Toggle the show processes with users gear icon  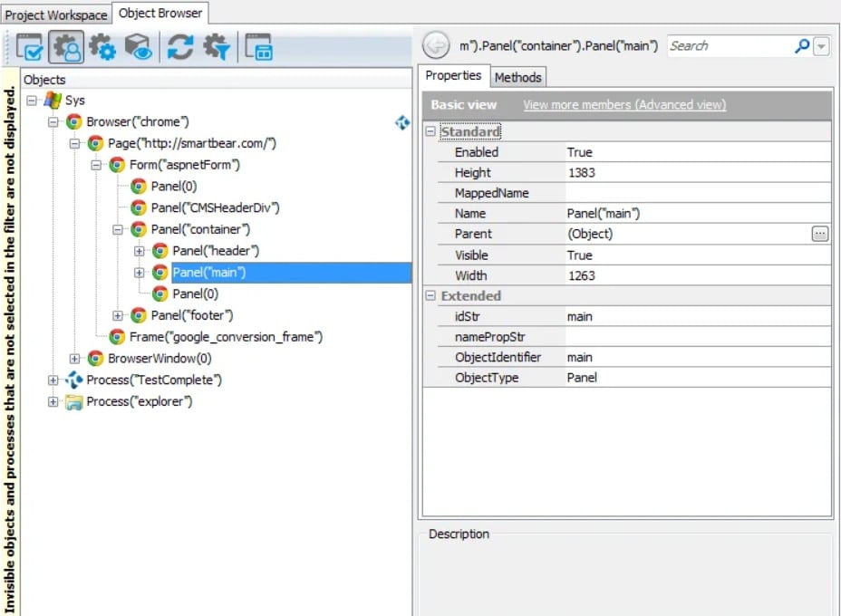coord(66,47)
